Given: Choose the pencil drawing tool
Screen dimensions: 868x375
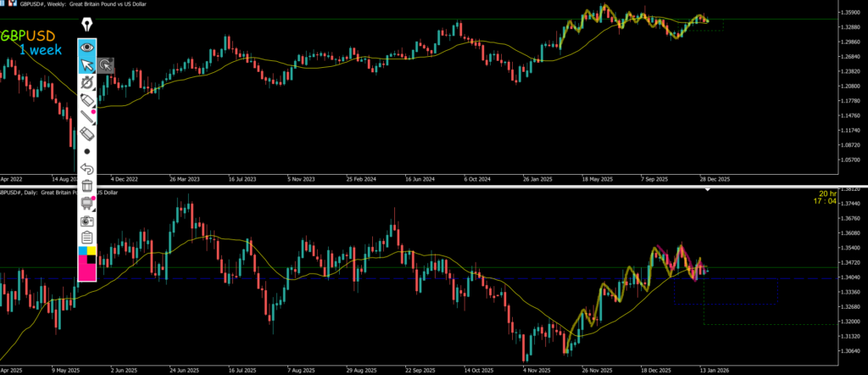Looking at the screenshot, I should tap(86, 100).
